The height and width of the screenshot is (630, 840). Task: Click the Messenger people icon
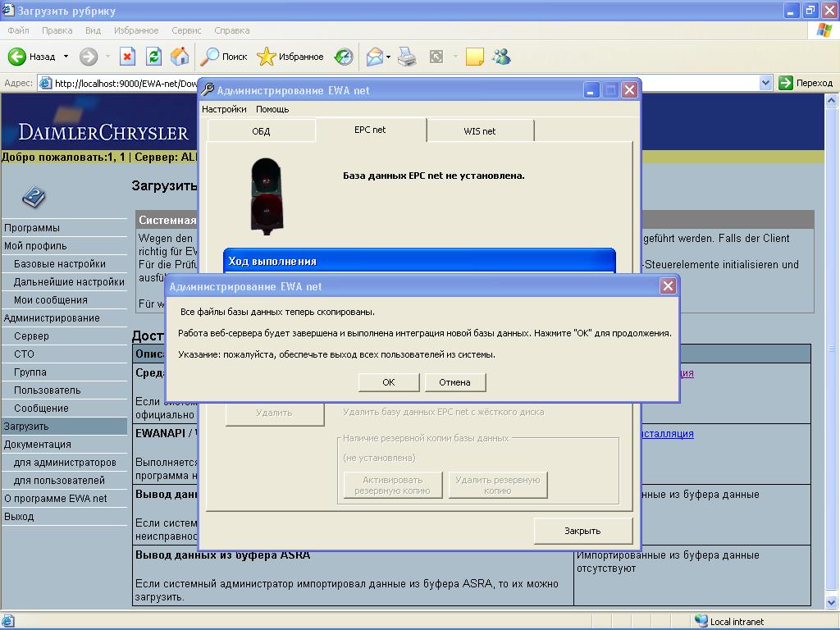(x=501, y=57)
